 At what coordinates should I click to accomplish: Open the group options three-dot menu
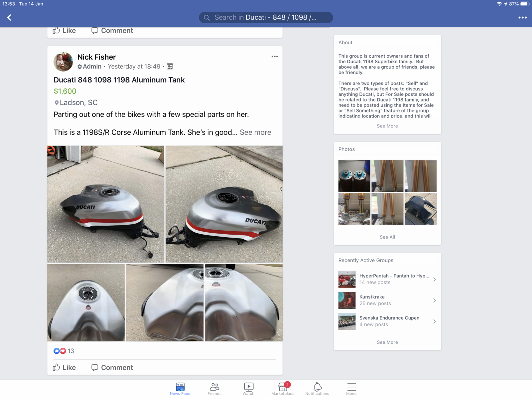[x=522, y=18]
